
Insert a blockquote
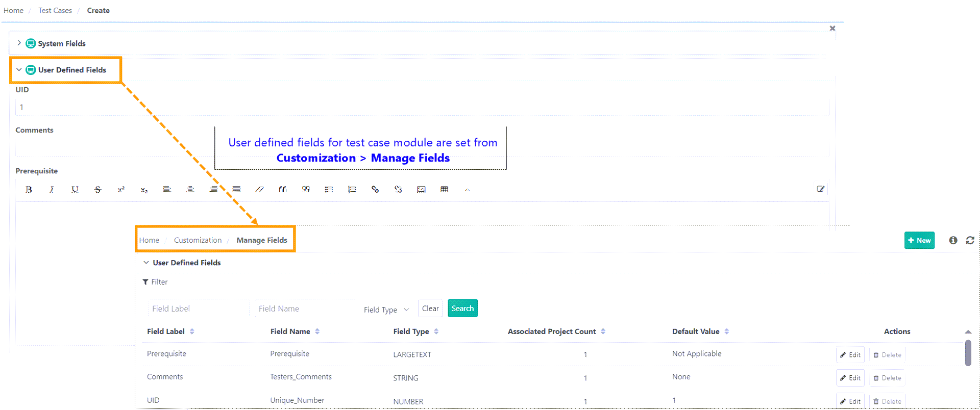306,189
